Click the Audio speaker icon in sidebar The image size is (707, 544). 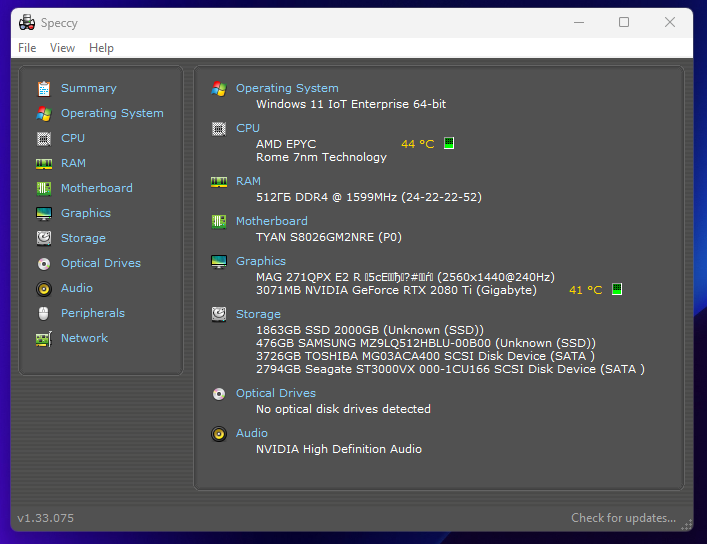(44, 288)
